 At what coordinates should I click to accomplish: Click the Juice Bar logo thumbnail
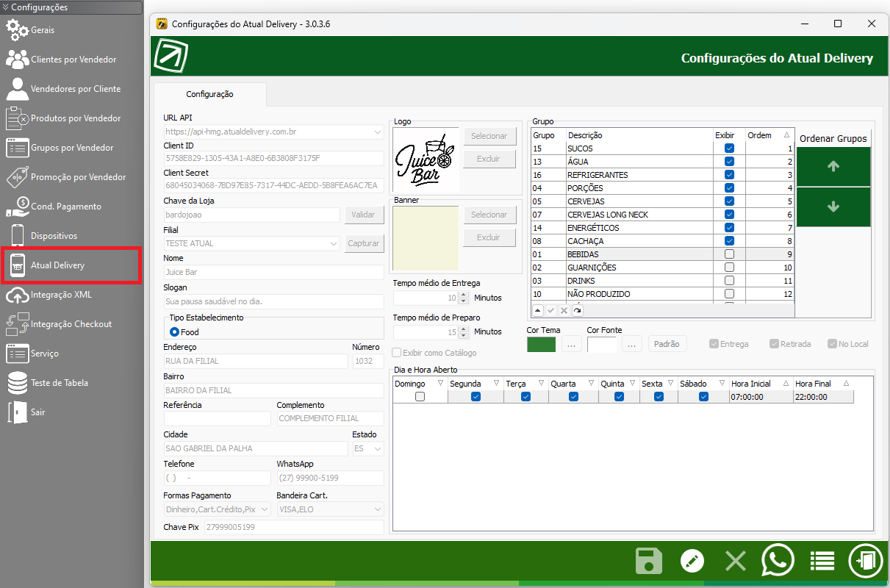tap(425, 159)
